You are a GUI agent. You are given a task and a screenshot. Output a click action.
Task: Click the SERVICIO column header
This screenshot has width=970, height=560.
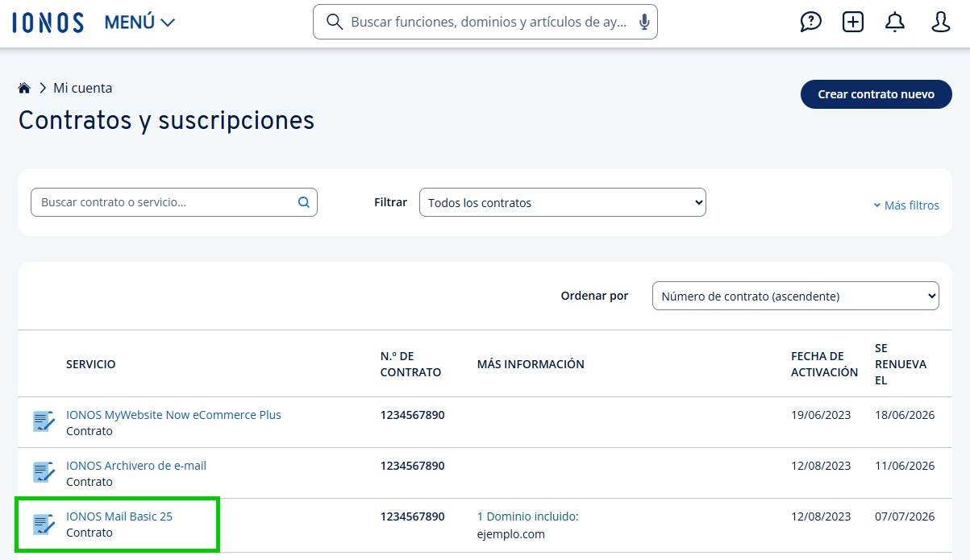coord(91,364)
